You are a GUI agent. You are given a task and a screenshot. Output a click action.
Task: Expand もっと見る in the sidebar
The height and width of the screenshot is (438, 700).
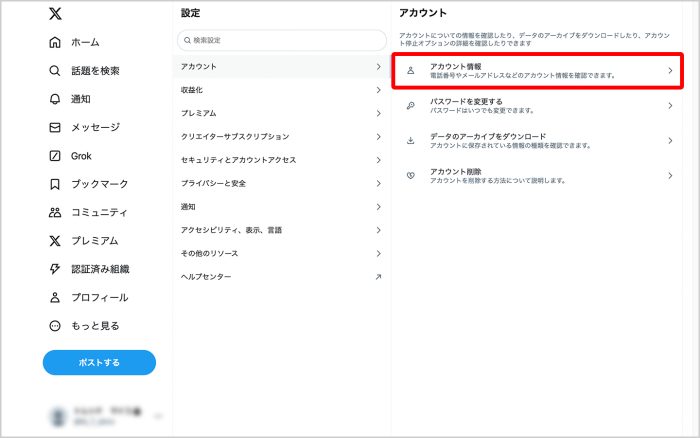coord(55,326)
